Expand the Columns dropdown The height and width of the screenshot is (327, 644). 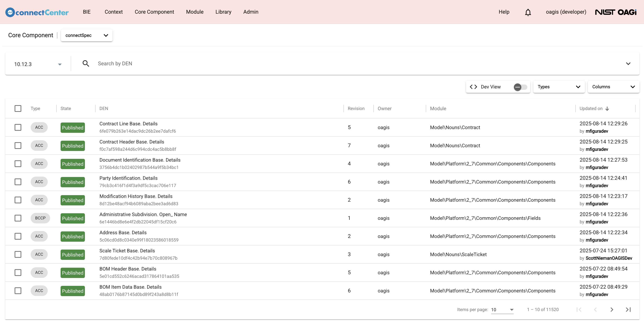[613, 87]
